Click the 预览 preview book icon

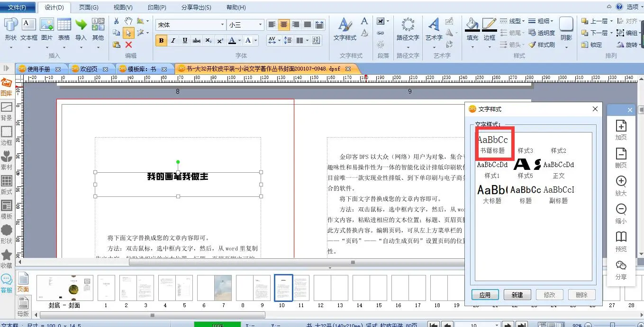621,241
